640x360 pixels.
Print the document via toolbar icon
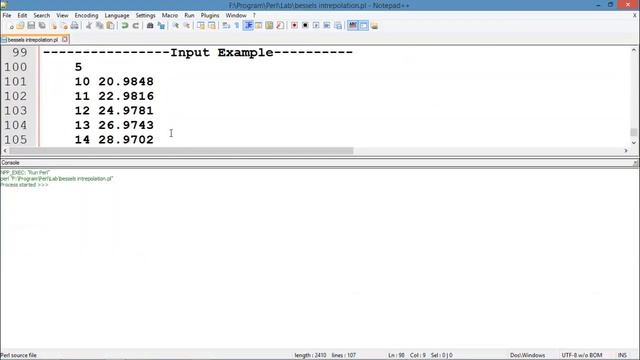(x=74, y=26)
